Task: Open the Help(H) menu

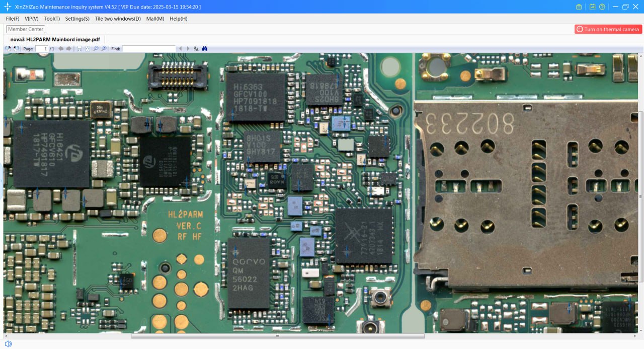Action: pyautogui.click(x=179, y=19)
